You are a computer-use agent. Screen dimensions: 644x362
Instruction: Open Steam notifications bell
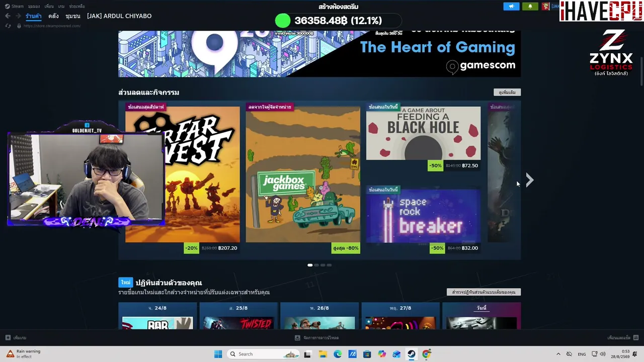pos(530,6)
